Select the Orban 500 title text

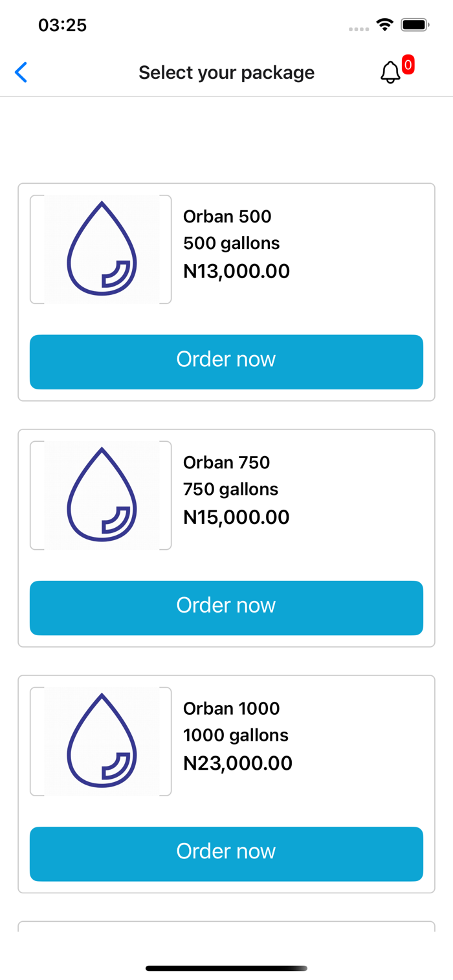(x=227, y=216)
